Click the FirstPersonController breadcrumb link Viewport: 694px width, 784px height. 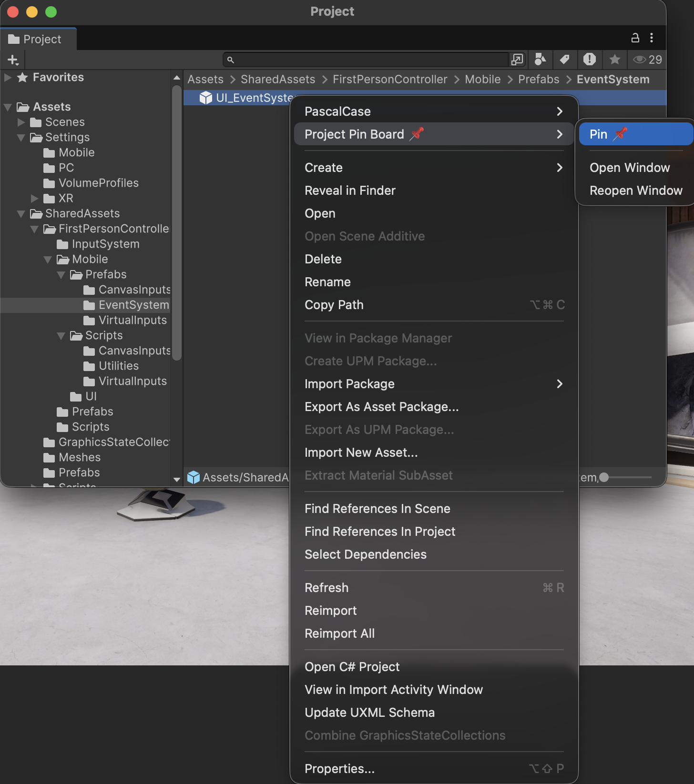coord(390,80)
